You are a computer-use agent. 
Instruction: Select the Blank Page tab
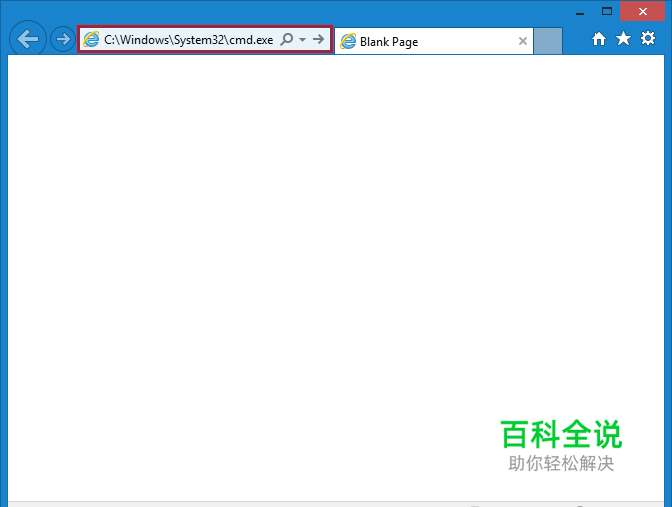point(433,41)
